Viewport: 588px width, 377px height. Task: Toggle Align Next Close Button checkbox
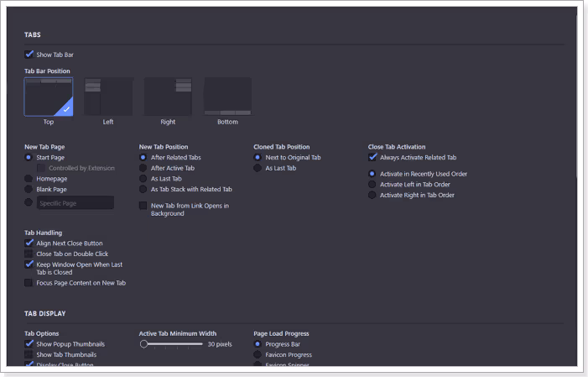(x=29, y=243)
